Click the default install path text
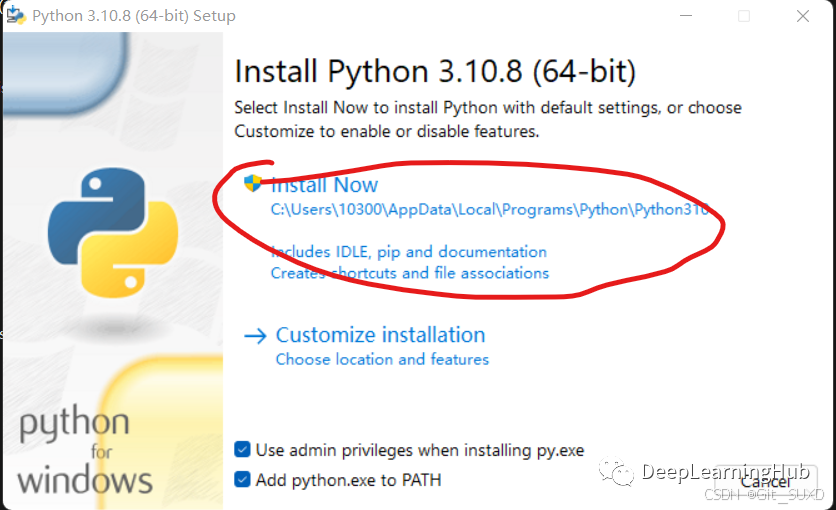The image size is (836, 510). [x=489, y=209]
